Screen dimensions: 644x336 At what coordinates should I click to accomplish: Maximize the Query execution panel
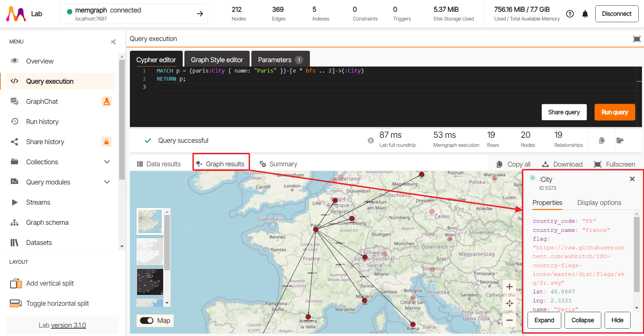(x=637, y=39)
